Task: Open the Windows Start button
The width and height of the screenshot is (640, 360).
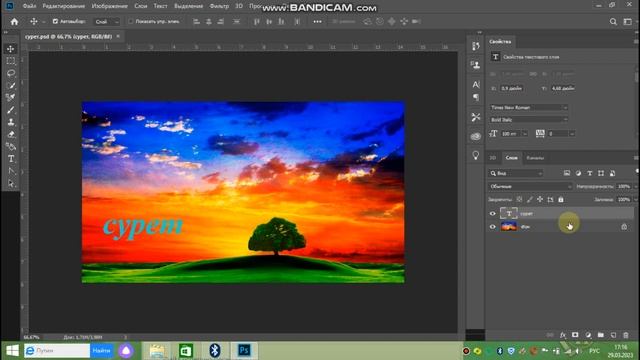Action: (12, 351)
